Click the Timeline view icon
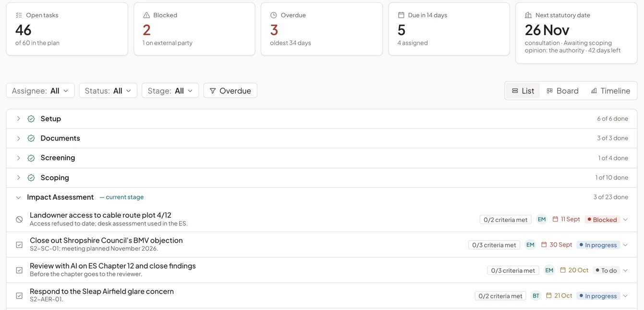 594,91
